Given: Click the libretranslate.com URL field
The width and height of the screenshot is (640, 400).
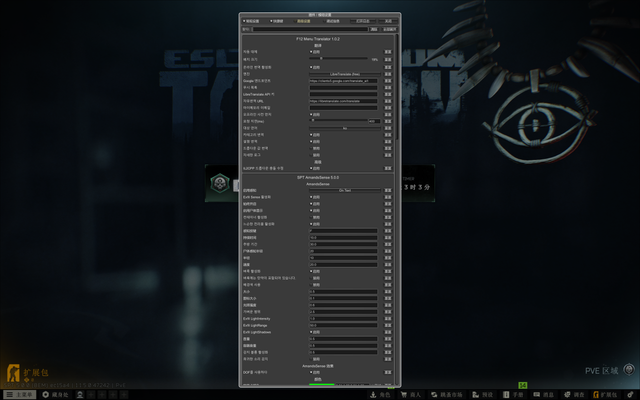Looking at the screenshot, I should 343,101.
